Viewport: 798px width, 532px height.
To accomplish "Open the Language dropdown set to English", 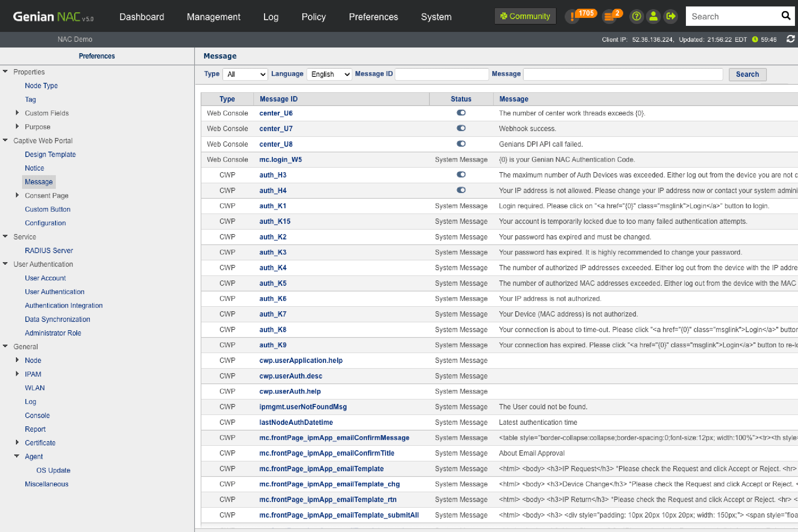I will point(329,74).
